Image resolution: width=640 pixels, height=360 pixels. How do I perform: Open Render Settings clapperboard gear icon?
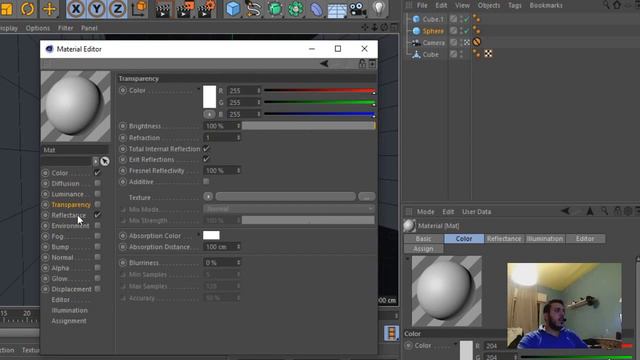pos(207,9)
